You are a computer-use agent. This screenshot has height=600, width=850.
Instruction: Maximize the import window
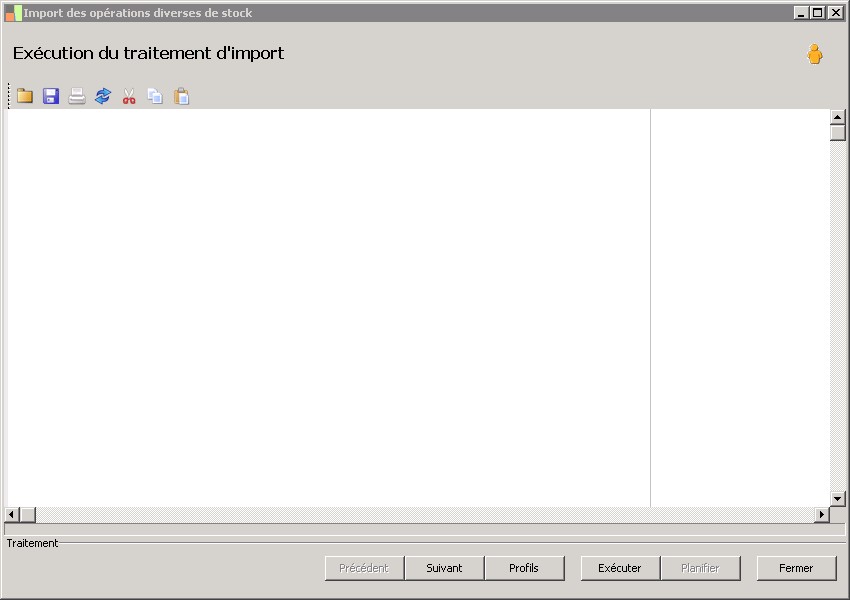point(818,12)
